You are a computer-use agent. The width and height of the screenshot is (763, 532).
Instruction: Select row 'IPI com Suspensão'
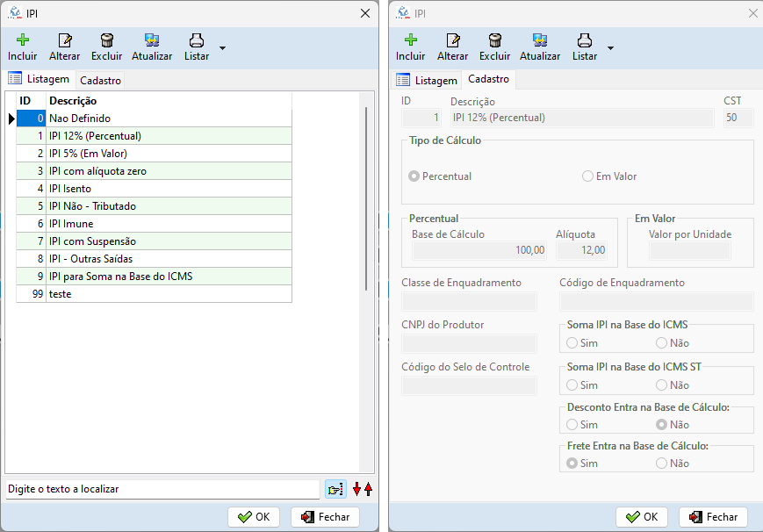(155, 241)
